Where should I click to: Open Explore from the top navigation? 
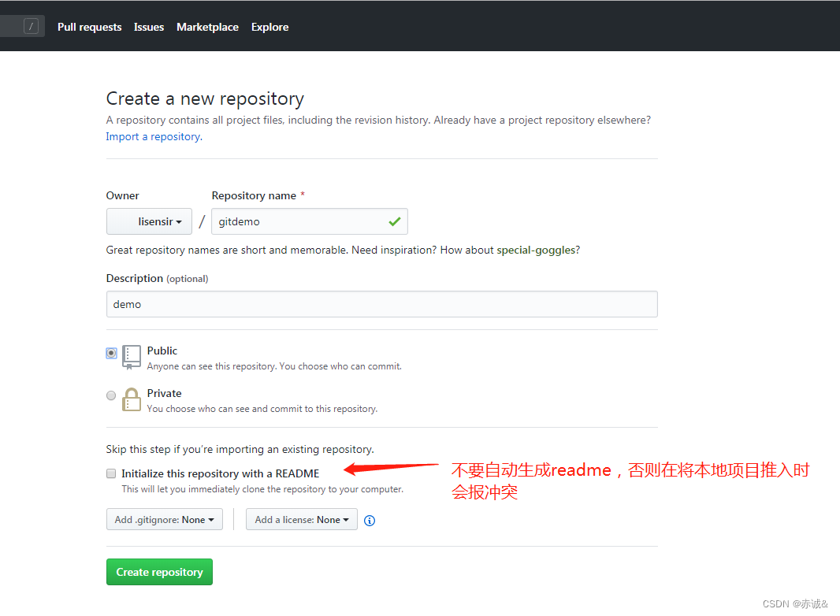pyautogui.click(x=270, y=27)
